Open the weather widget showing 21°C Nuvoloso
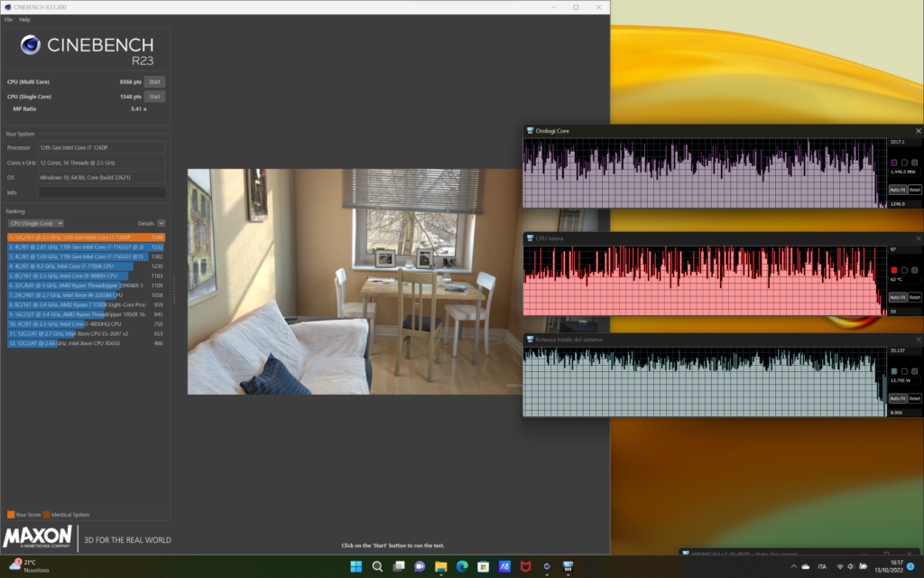924x578 pixels. click(30, 566)
